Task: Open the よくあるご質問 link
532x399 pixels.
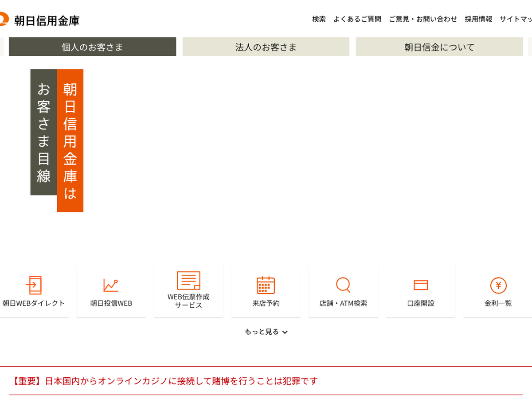Action: point(357,19)
